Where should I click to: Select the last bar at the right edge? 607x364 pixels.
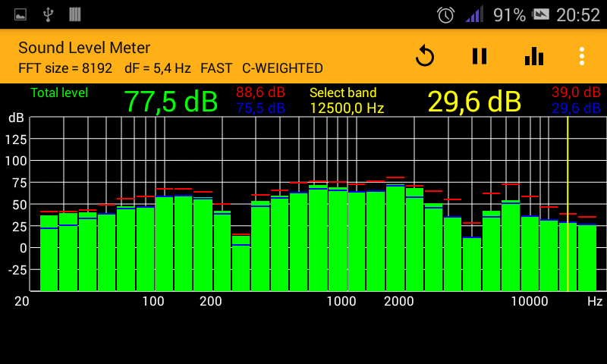pos(587,257)
